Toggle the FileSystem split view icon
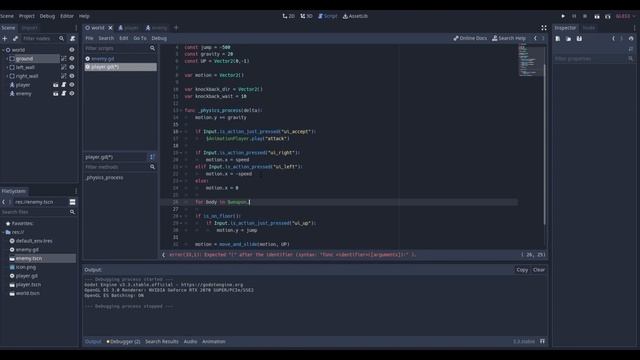640x360 pixels. click(x=72, y=202)
